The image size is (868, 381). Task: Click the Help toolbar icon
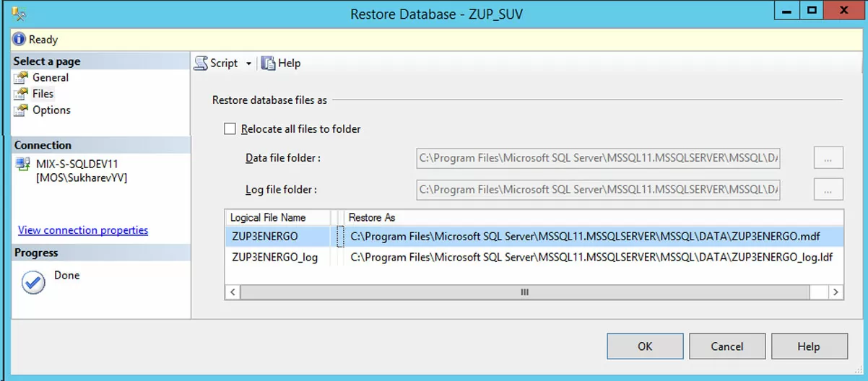coord(269,63)
